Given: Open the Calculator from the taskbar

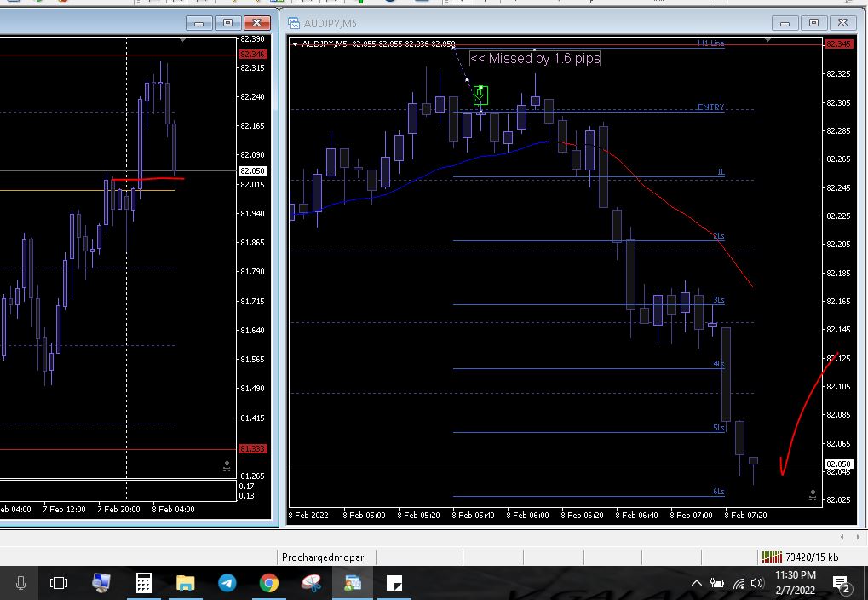Looking at the screenshot, I should pyautogui.click(x=143, y=583).
